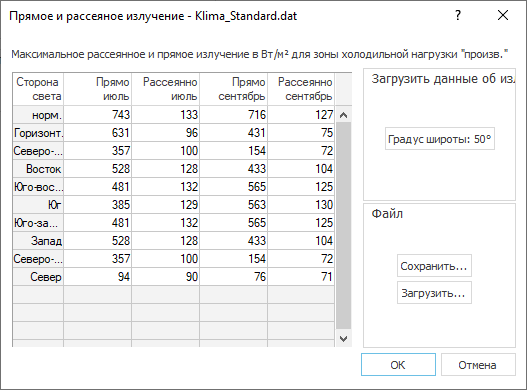The image size is (527, 390).
Task: Click cell 75 in Горизонт. row
Action: 301,133
